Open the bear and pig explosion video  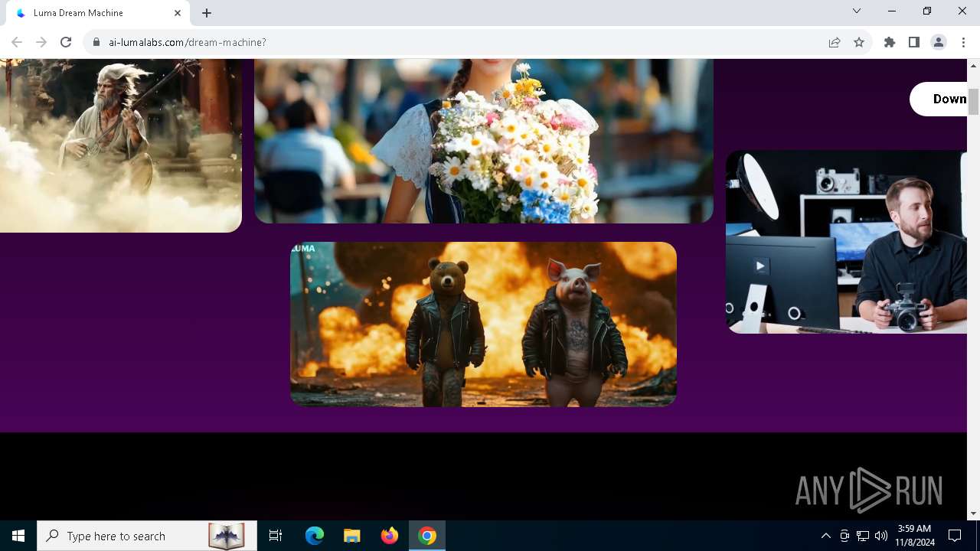pyautogui.click(x=483, y=324)
